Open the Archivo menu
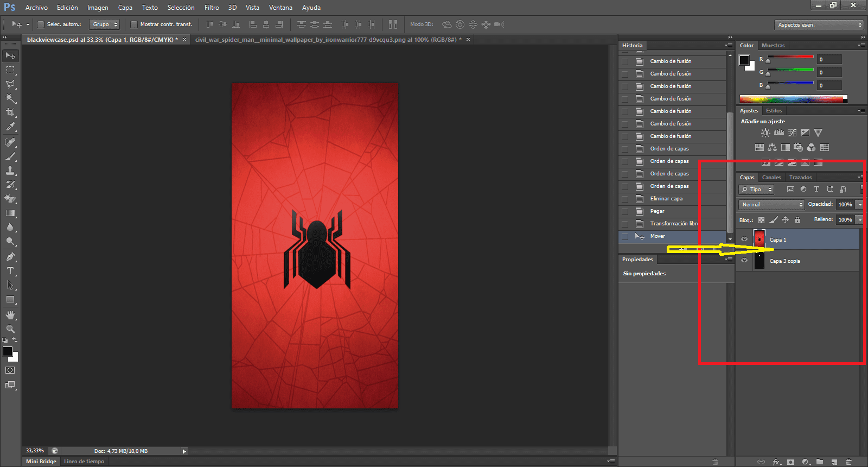868x467 pixels. [36, 8]
